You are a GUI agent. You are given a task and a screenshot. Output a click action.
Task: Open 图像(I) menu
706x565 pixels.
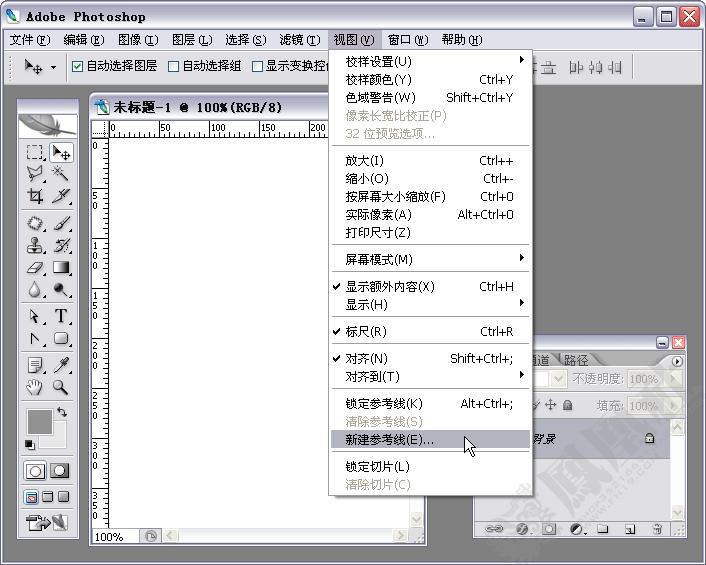[138, 40]
